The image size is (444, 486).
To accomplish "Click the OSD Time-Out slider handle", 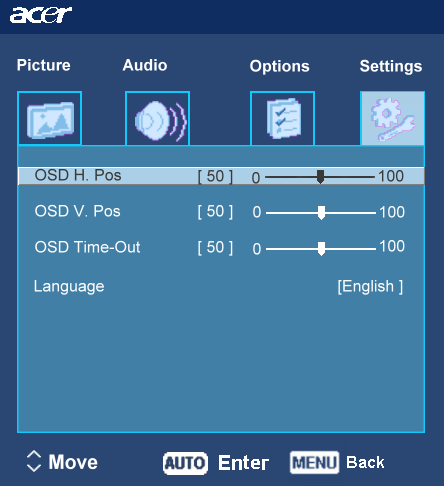I will click(x=321, y=249).
